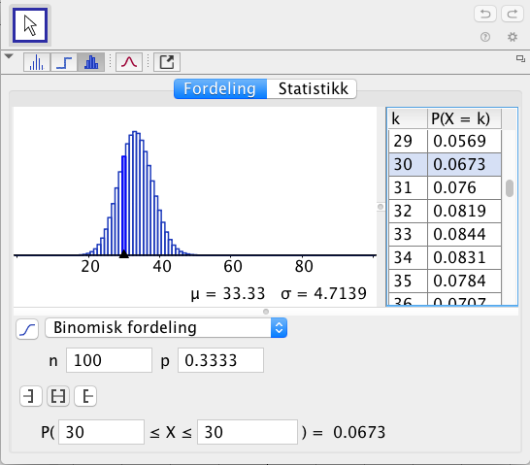Screen dimensions: 530x465
Task: Open the Binomisk fordeling dropdown
Action: pos(166,327)
